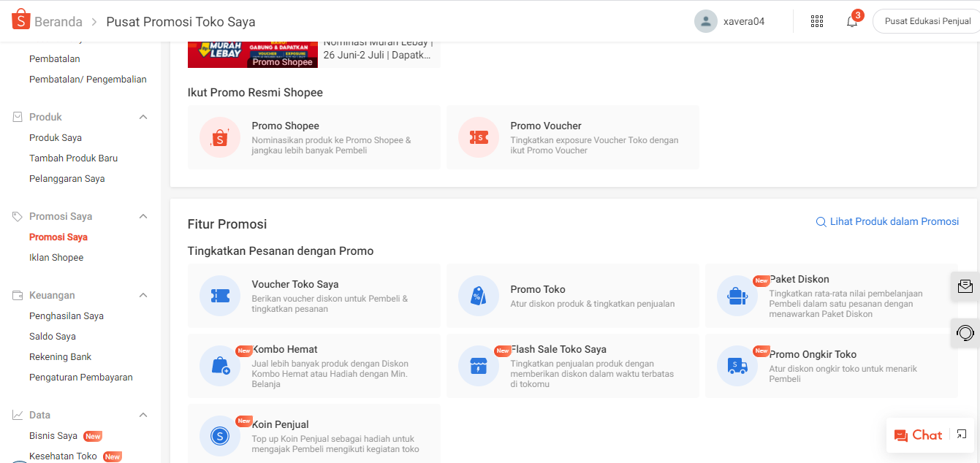Collapse the Data section chevron
The image size is (980, 463).
point(143,415)
